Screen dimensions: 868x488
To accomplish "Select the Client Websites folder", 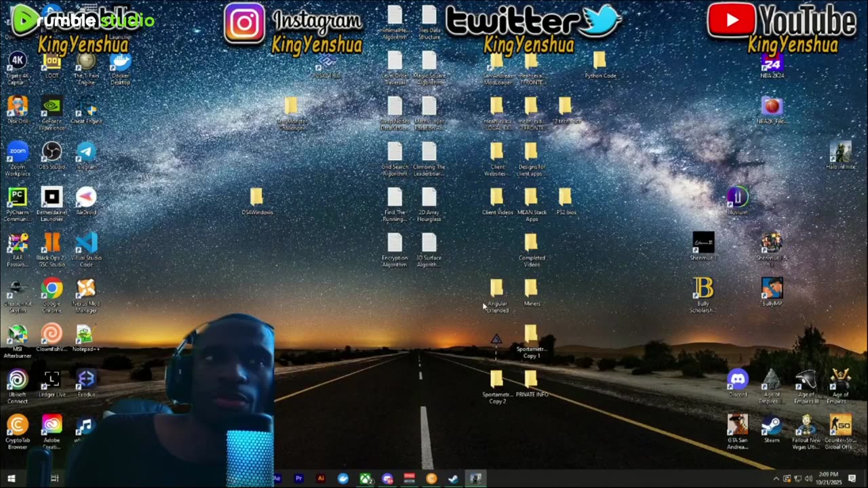I will (497, 159).
